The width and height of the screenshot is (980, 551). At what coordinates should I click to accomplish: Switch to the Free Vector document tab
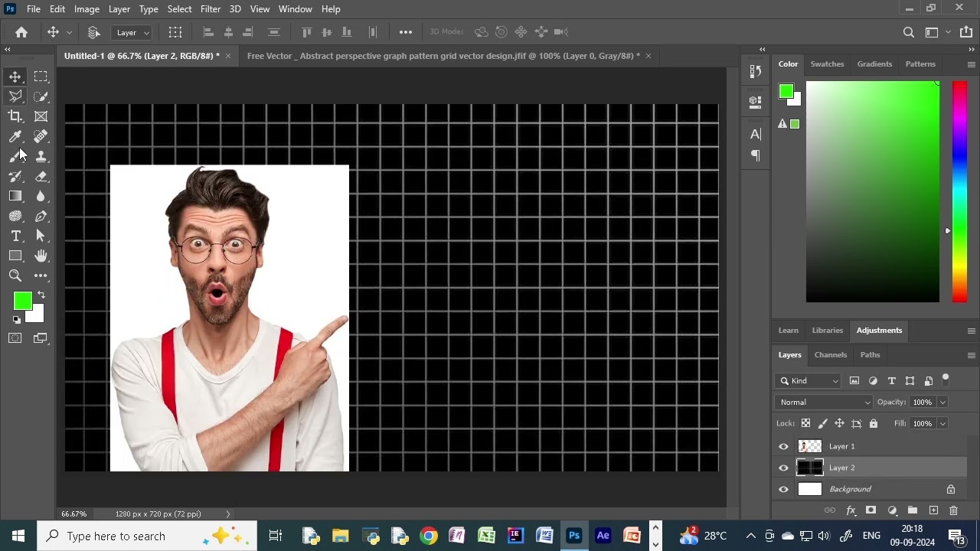443,56
